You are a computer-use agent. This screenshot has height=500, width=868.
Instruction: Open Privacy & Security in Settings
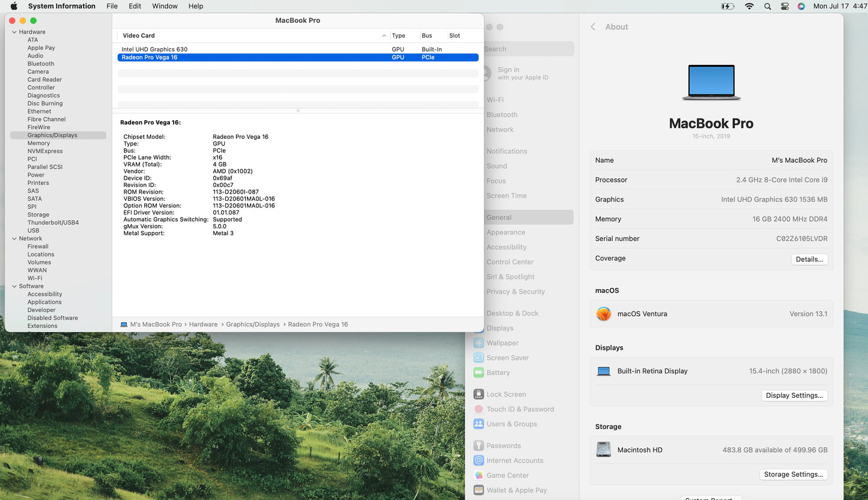[x=515, y=291]
